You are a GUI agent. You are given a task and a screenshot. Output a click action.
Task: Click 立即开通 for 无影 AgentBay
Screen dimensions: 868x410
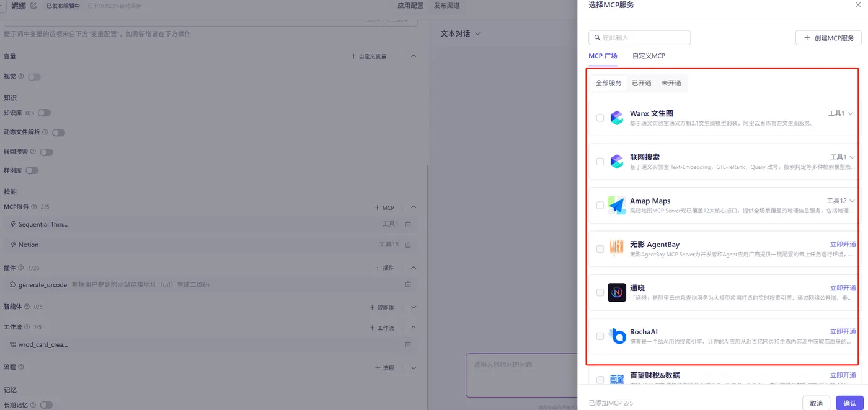tap(843, 244)
